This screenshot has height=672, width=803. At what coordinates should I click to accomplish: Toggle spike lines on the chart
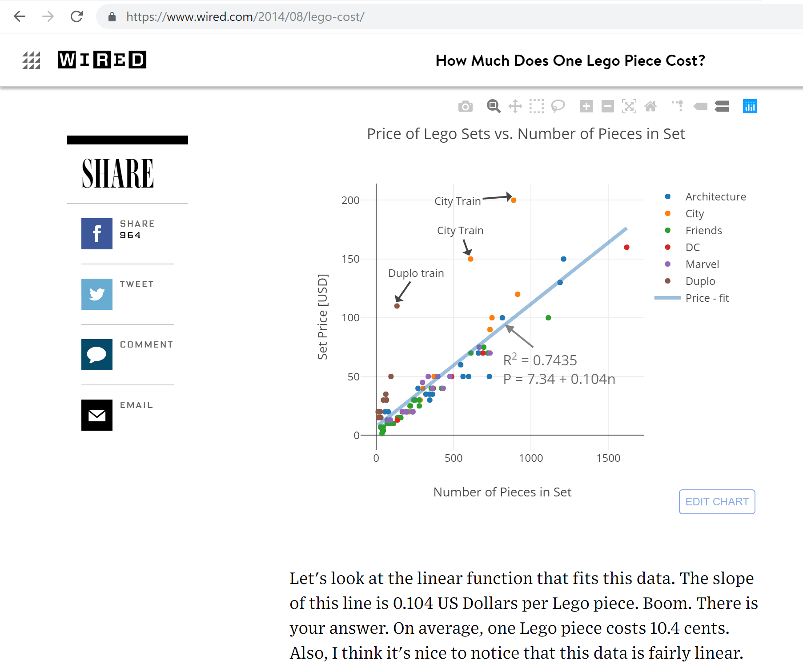[678, 107]
